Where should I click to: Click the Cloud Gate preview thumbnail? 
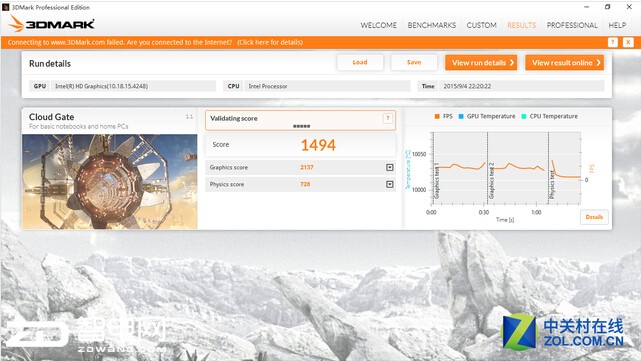pos(110,182)
